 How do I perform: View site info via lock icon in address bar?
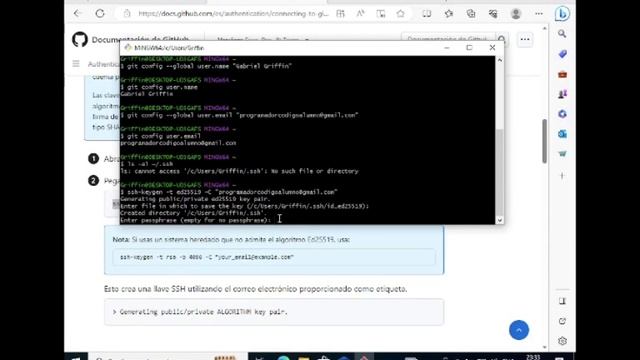(127, 13)
